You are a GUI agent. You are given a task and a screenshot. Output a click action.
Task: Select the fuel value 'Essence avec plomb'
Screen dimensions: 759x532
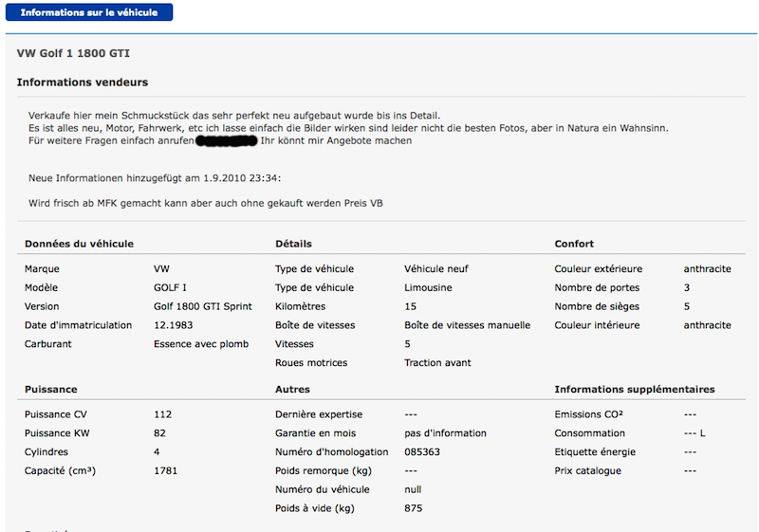201,344
